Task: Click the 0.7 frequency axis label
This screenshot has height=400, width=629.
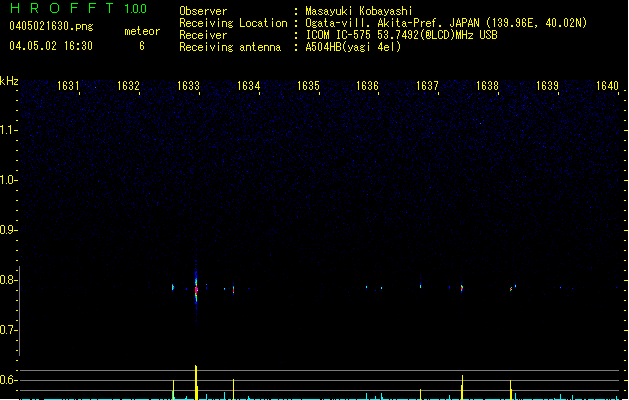Action: click(8, 330)
